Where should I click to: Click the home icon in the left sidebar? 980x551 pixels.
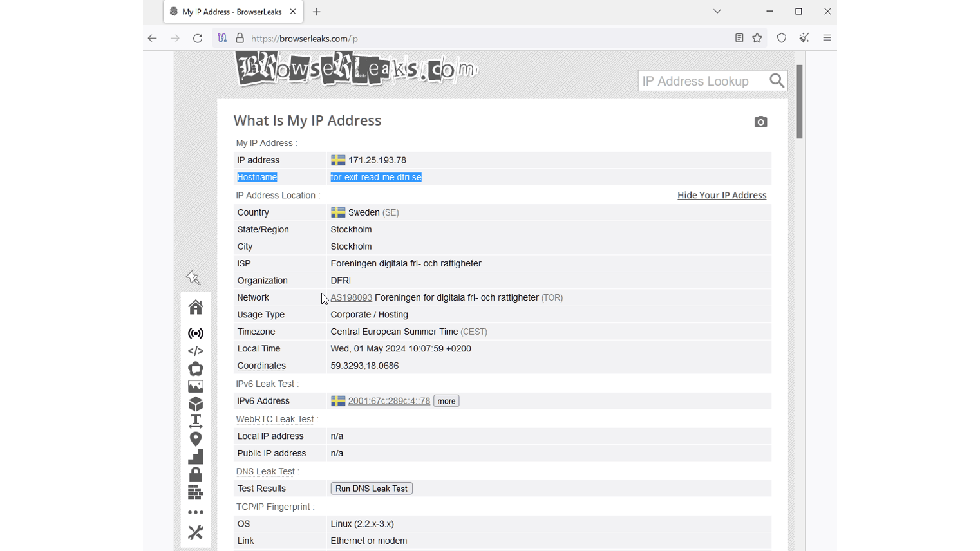click(x=196, y=307)
